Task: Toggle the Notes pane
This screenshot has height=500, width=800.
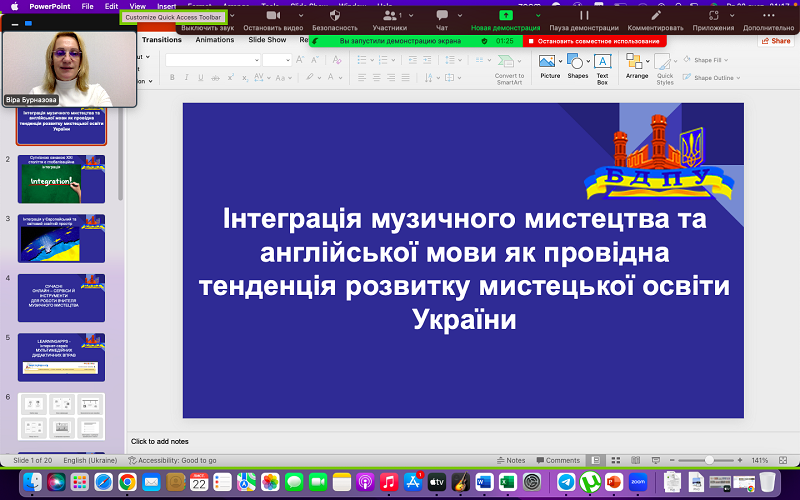Action: pyautogui.click(x=511, y=460)
